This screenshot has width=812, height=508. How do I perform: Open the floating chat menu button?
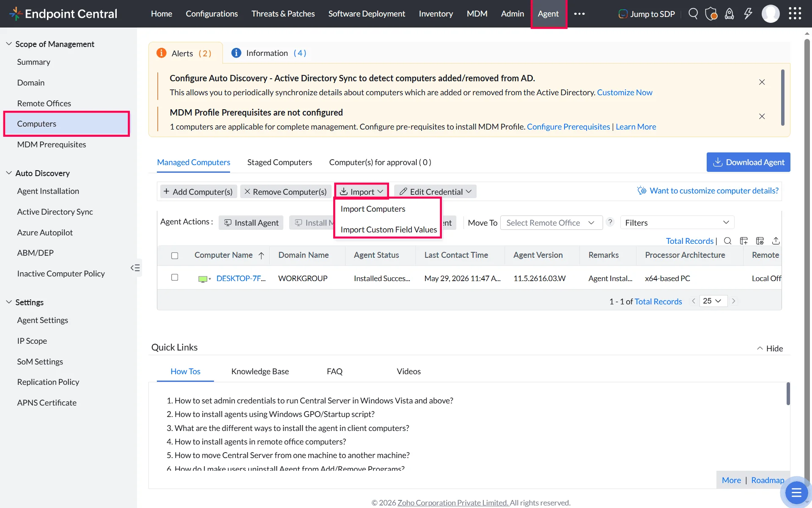pos(796,492)
